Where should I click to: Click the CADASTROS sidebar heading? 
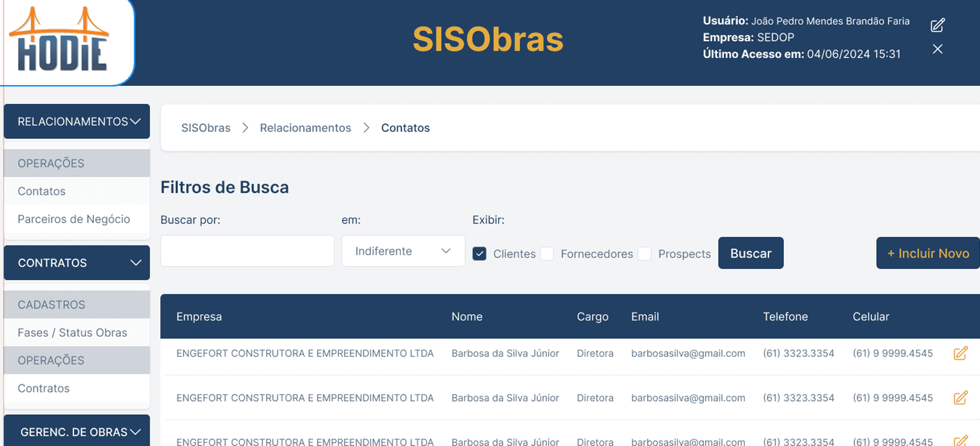point(52,304)
